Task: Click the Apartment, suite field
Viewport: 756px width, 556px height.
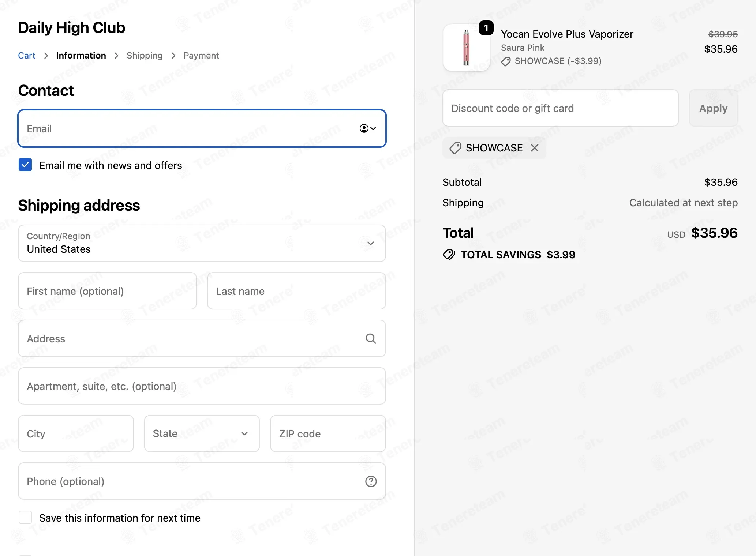Action: point(202,386)
